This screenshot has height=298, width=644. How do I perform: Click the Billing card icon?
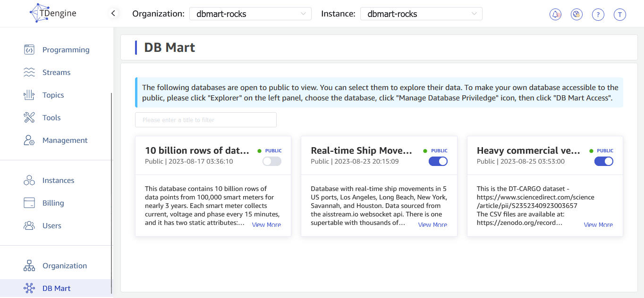29,203
